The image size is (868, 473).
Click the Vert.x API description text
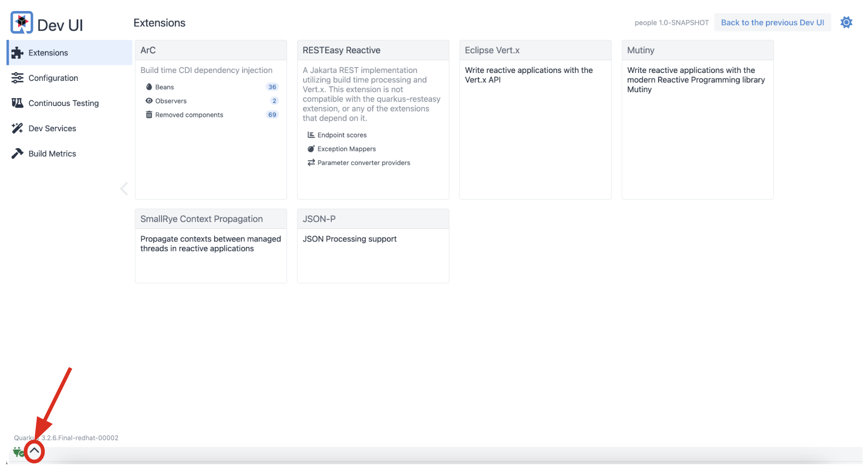pos(529,75)
